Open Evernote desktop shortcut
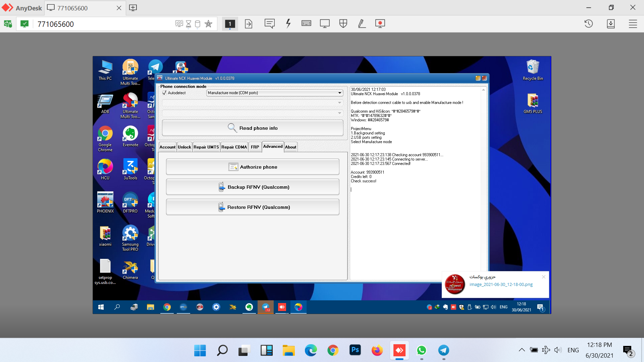644x362 pixels. pyautogui.click(x=130, y=136)
